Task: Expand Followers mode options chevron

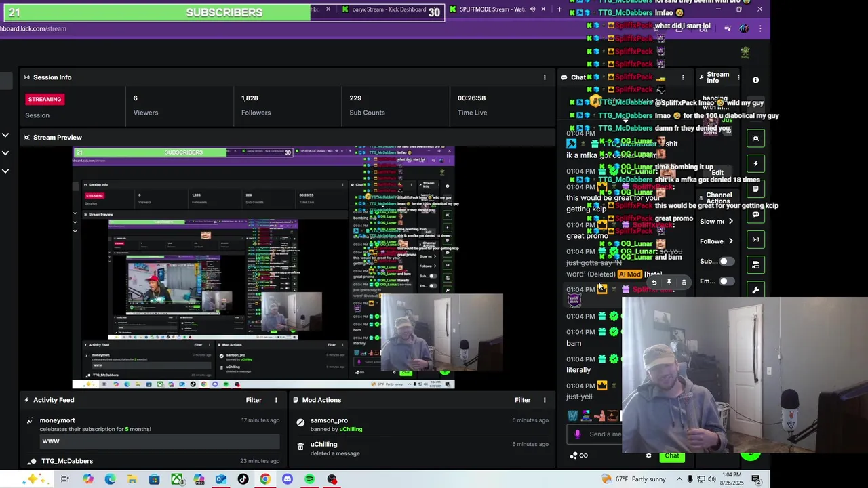Action: click(x=730, y=241)
